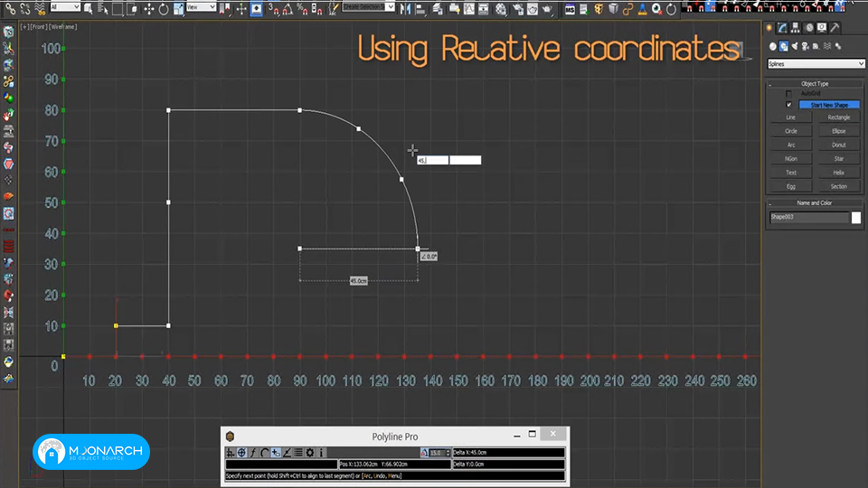Enable the AutoGrid checkbox

click(x=788, y=93)
